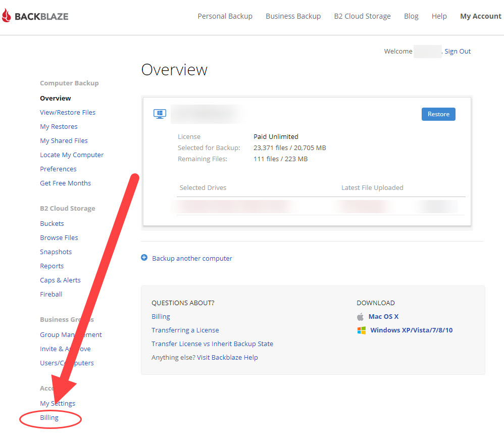Click the Backblaze flame logo
This screenshot has height=434, width=504.
point(7,16)
